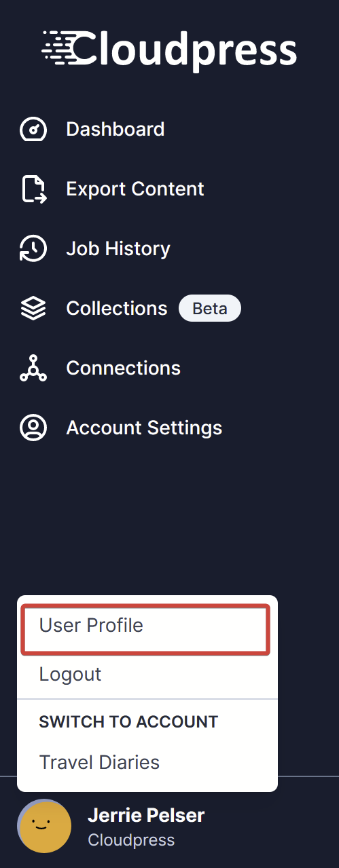Select User Profile from the popup menu

click(145, 630)
